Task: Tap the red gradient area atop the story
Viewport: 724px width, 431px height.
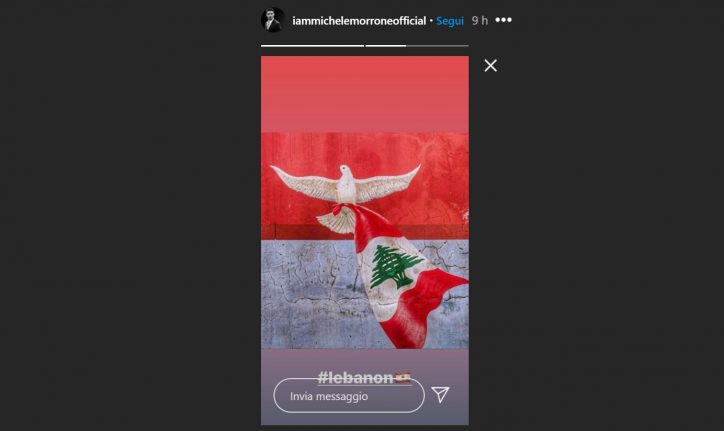Action: click(364, 94)
